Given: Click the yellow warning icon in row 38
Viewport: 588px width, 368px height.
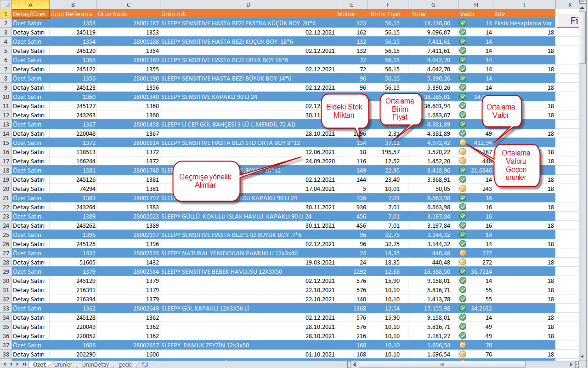Looking at the screenshot, I should point(463,354).
